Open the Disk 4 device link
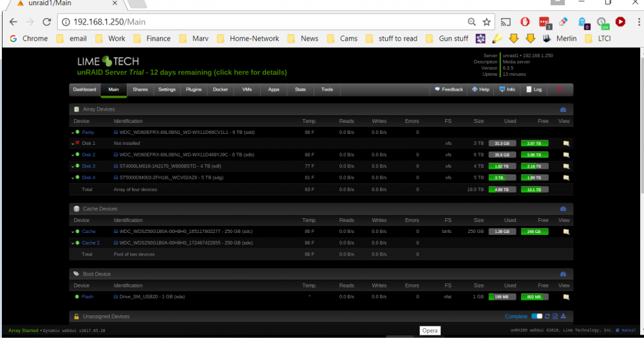This screenshot has height=343, width=644. click(88, 178)
